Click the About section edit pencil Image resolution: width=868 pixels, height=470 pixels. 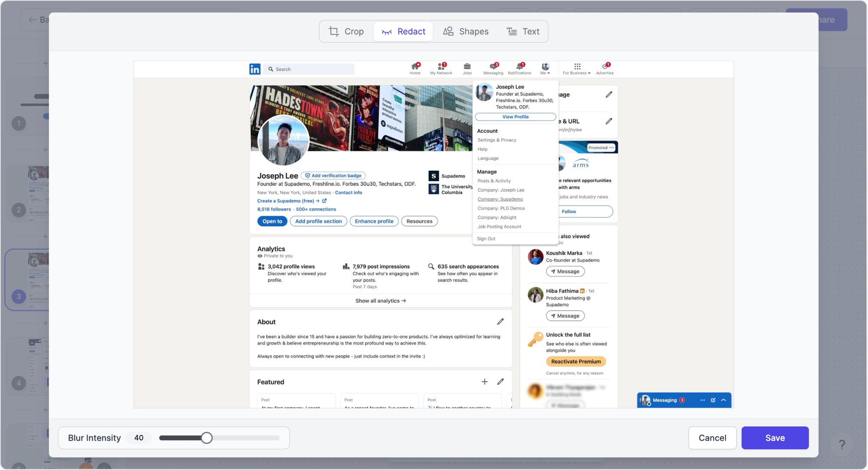[x=500, y=322]
